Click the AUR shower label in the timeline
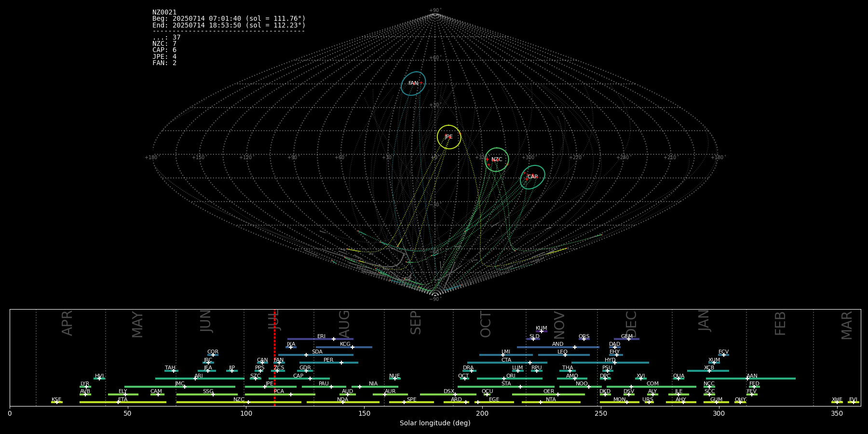 390,392
